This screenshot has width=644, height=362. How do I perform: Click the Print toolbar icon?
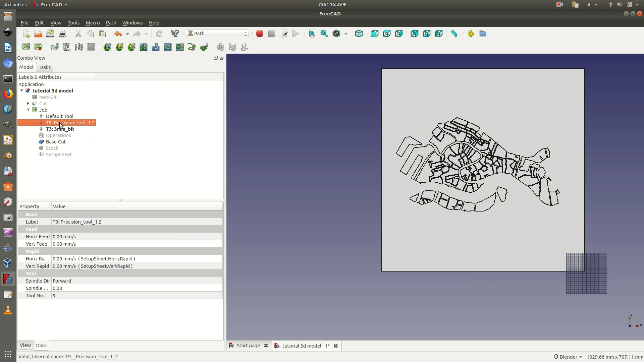62,34
